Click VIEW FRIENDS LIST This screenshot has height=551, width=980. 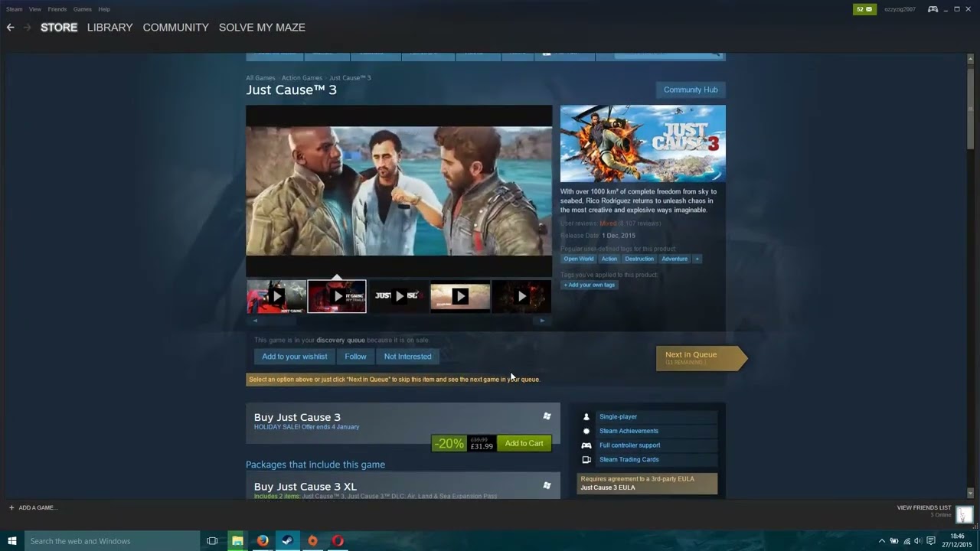pyautogui.click(x=924, y=507)
